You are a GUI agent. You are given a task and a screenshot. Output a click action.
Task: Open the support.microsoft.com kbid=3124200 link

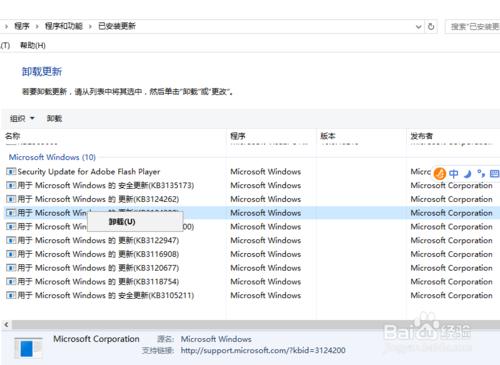coord(263,350)
